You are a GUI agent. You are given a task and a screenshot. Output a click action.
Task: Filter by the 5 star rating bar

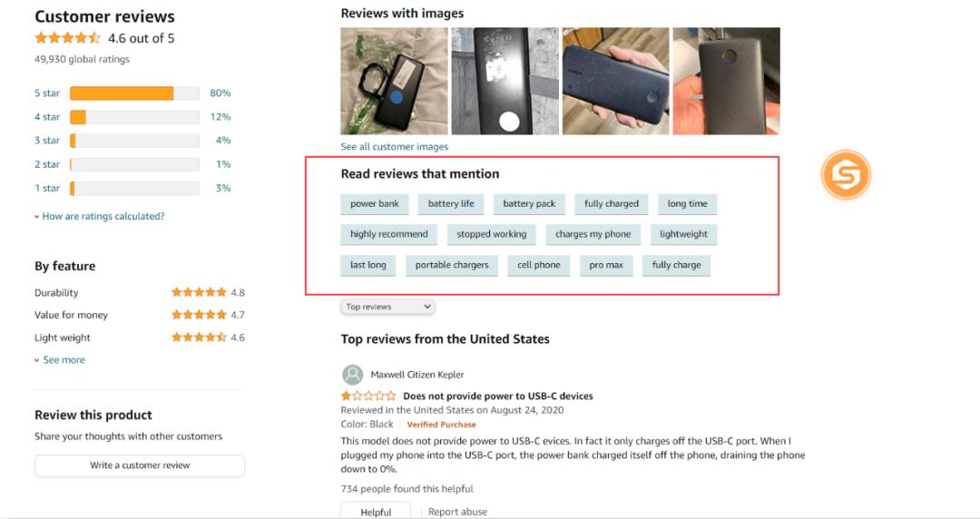click(134, 93)
